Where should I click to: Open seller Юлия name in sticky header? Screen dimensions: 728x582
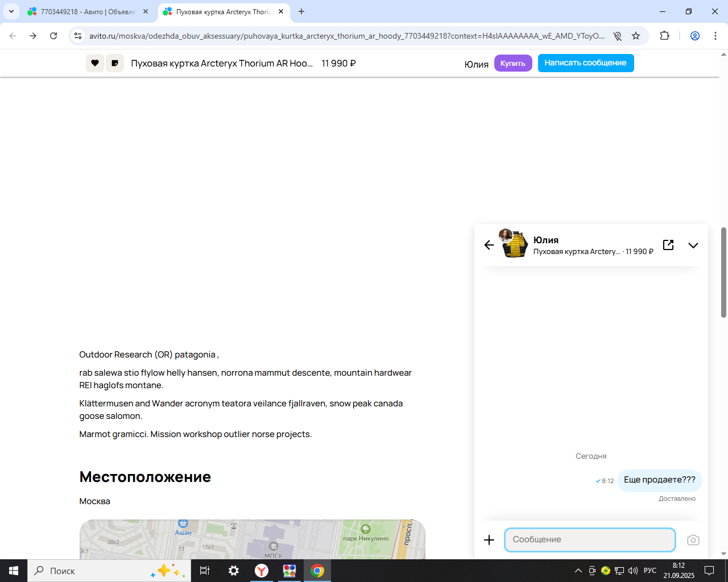(476, 64)
